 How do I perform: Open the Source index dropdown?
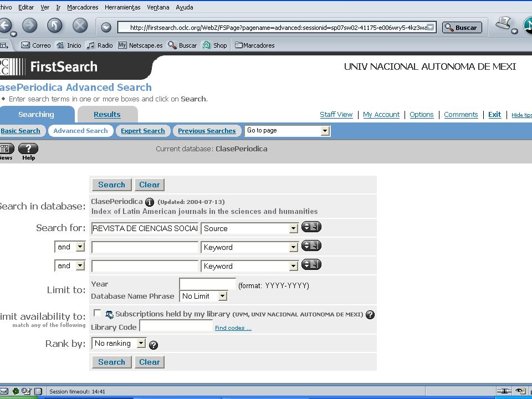(249, 228)
